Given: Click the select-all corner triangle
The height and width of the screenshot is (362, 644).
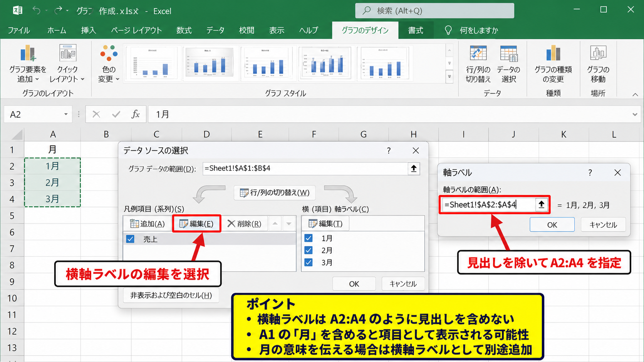Looking at the screenshot, I should 17,134.
